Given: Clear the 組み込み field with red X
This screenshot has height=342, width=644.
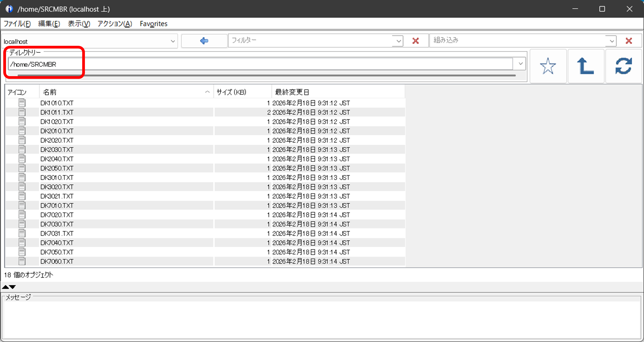Looking at the screenshot, I should [629, 41].
